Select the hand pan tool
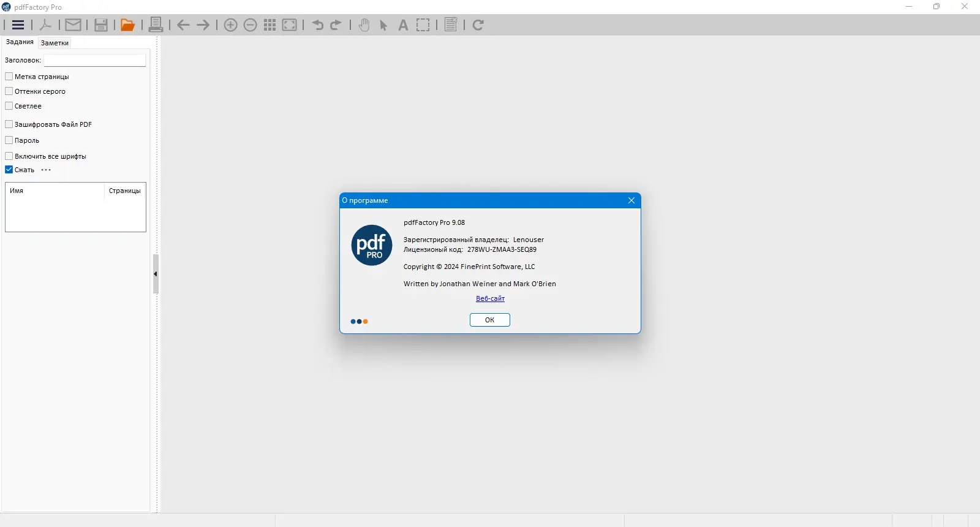The width and height of the screenshot is (980, 527). (x=364, y=25)
